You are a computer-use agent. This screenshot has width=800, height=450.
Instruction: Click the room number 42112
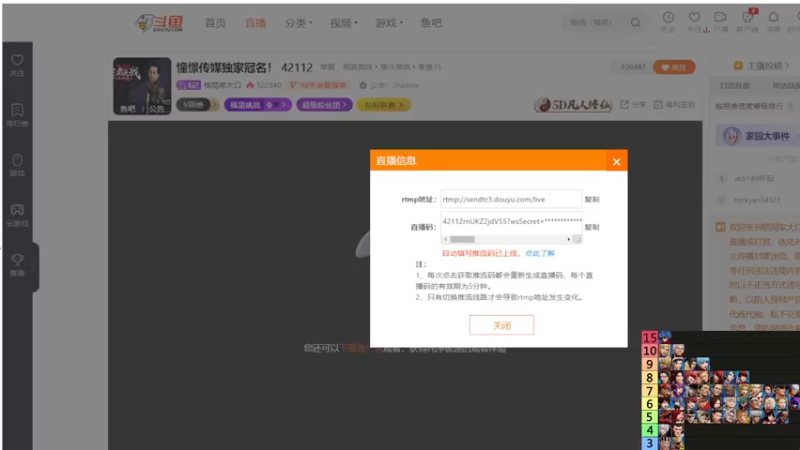(x=296, y=67)
